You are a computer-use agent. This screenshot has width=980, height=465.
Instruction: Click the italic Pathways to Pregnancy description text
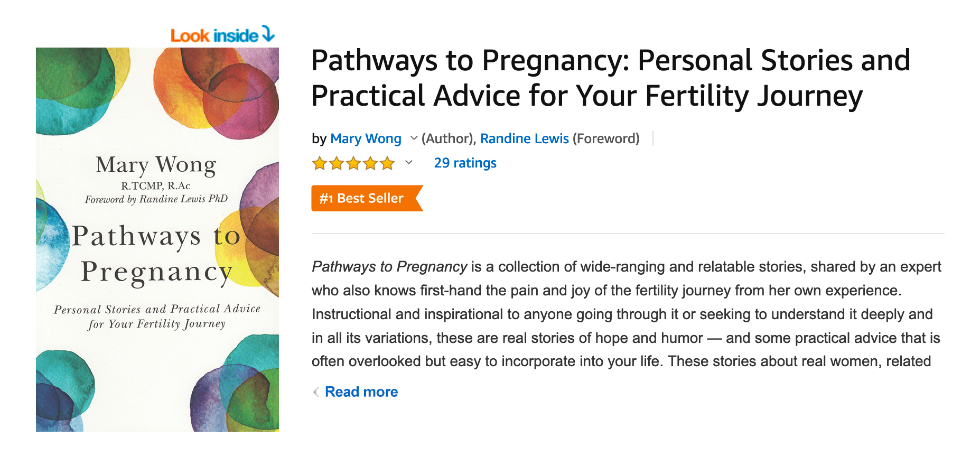pyautogui.click(x=389, y=267)
